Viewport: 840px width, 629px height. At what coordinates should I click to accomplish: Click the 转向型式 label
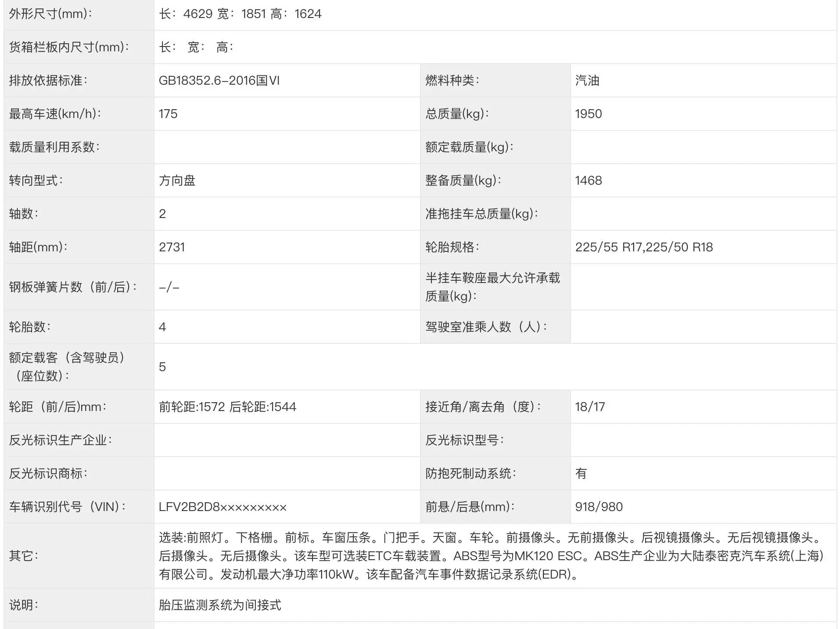point(36,181)
